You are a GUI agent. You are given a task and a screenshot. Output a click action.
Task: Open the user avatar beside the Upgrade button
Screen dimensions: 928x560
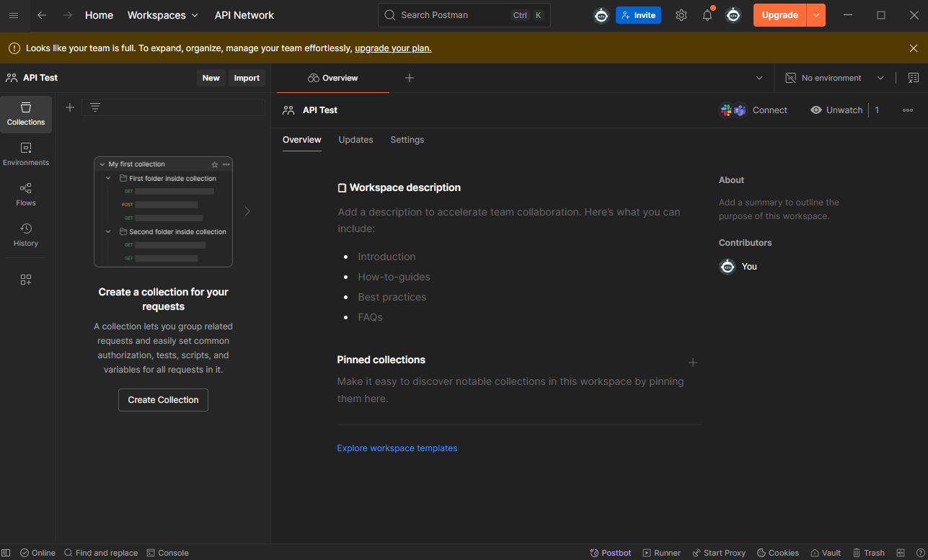[x=733, y=15]
